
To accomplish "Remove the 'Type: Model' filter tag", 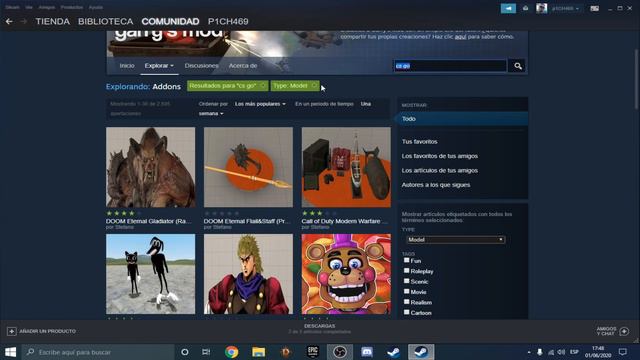I will (314, 85).
